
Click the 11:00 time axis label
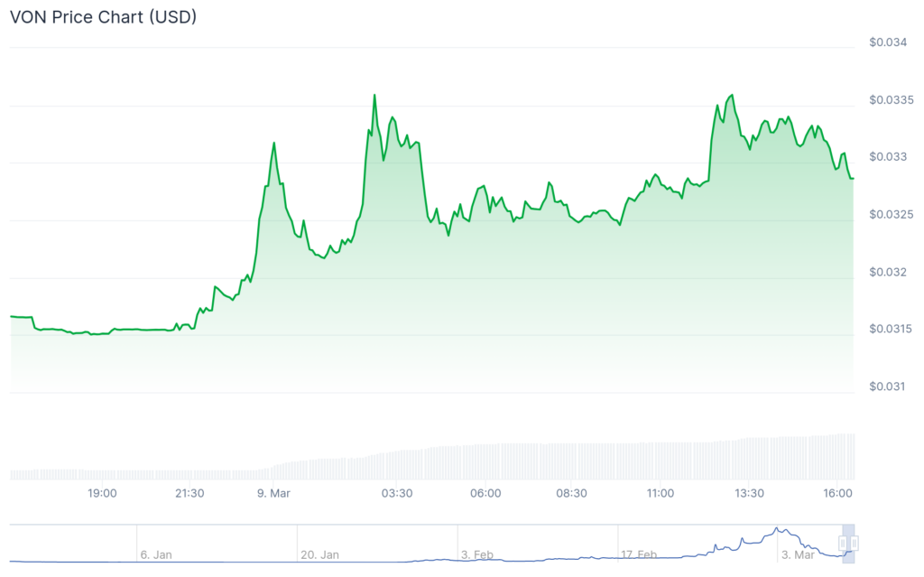coord(660,494)
